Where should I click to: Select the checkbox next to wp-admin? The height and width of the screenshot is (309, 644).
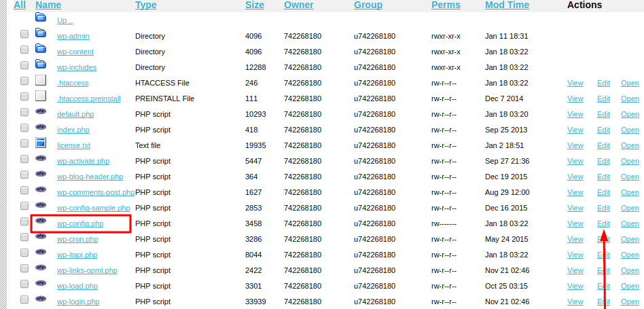point(24,34)
